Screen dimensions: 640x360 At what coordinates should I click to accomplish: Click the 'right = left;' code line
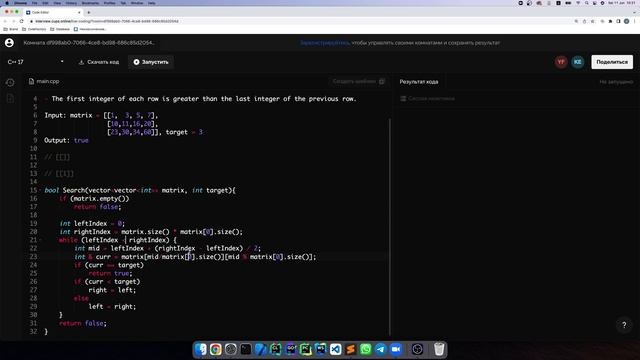coord(112,290)
